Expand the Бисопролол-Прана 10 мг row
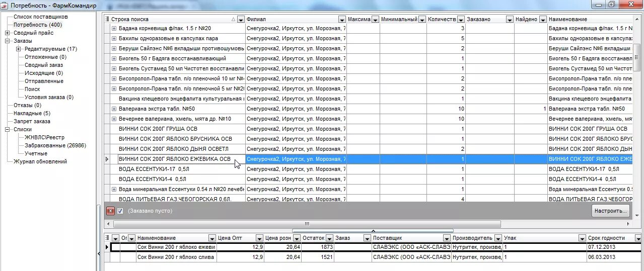The image size is (644, 271). (x=114, y=78)
